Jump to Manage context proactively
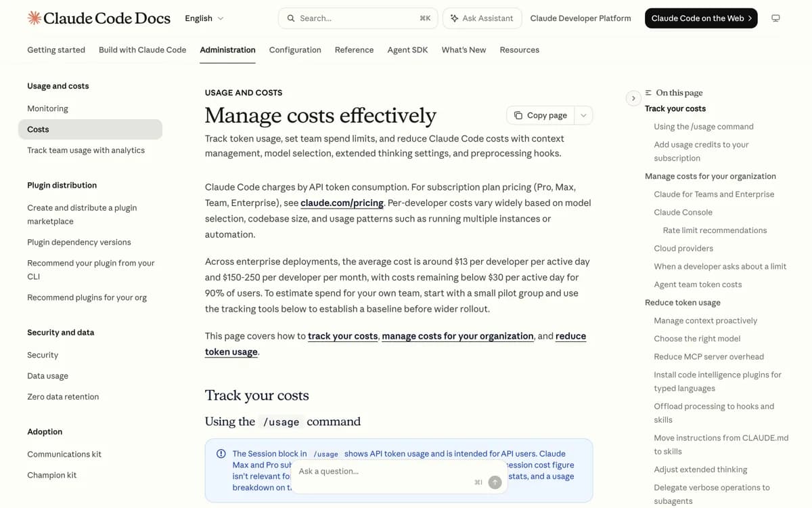The width and height of the screenshot is (812, 508). [x=706, y=320]
